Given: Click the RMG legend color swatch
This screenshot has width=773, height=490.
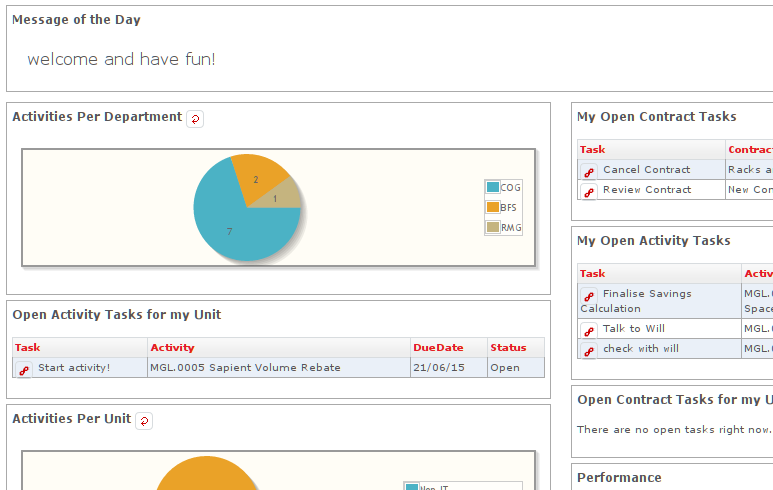Looking at the screenshot, I should click(x=493, y=227).
